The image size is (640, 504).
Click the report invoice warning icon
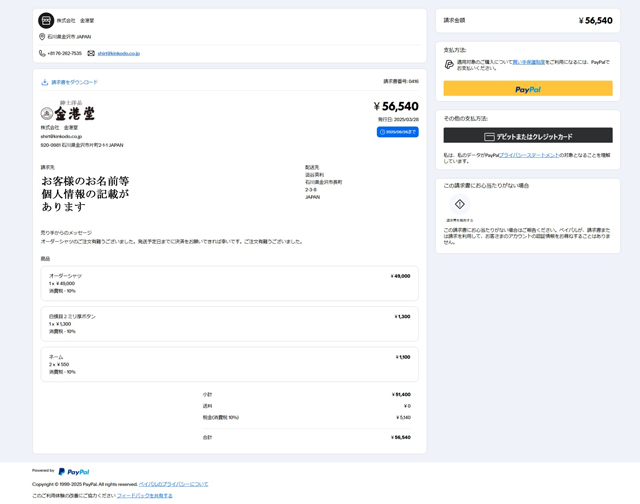[460, 204]
